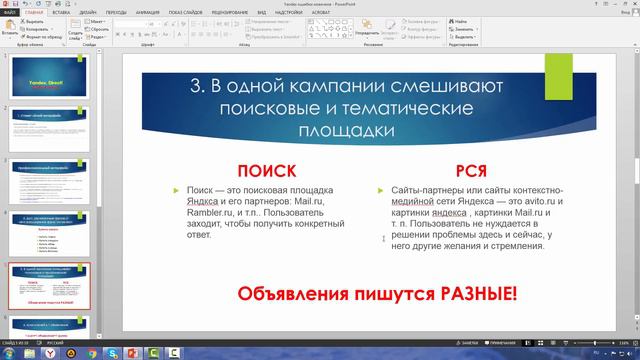The height and width of the screenshot is (360, 640).
Task: Open Контур фигуры shape outline
Action: [x=420, y=29]
